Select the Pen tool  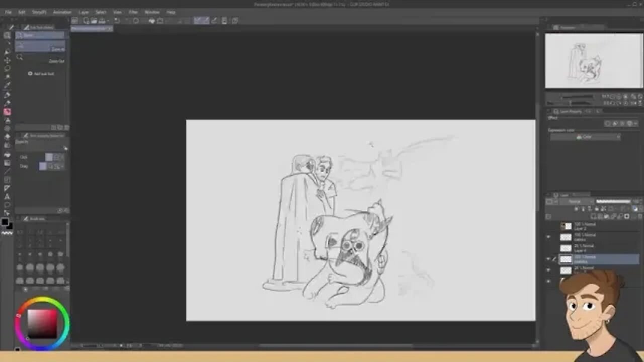click(7, 94)
